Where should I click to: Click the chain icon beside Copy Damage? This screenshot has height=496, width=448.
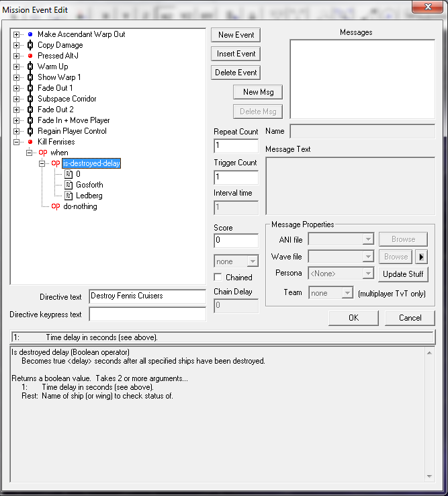(30, 45)
